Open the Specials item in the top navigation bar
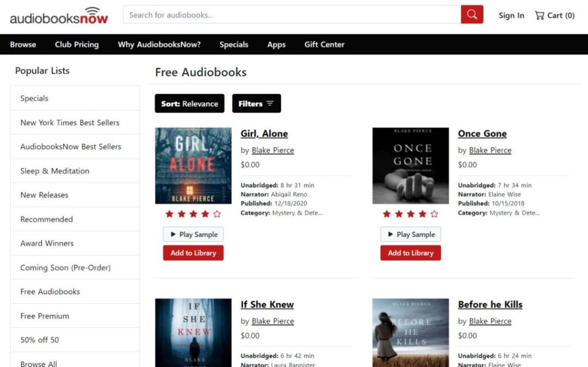 click(234, 44)
